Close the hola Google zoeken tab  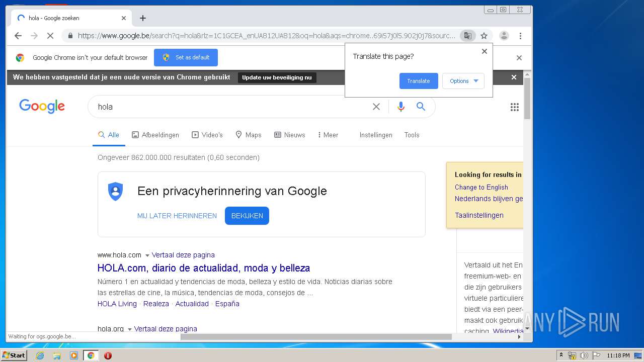(x=124, y=18)
